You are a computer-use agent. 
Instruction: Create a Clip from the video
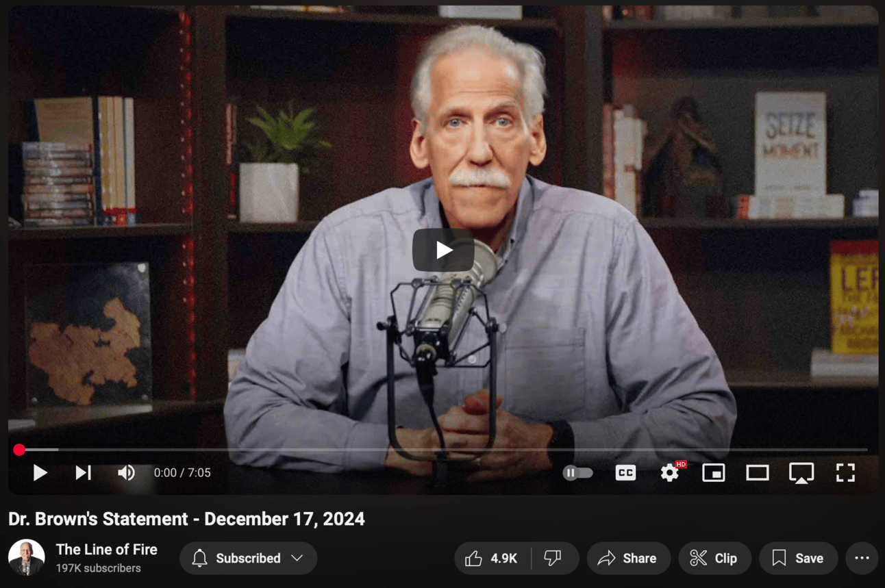(714, 559)
